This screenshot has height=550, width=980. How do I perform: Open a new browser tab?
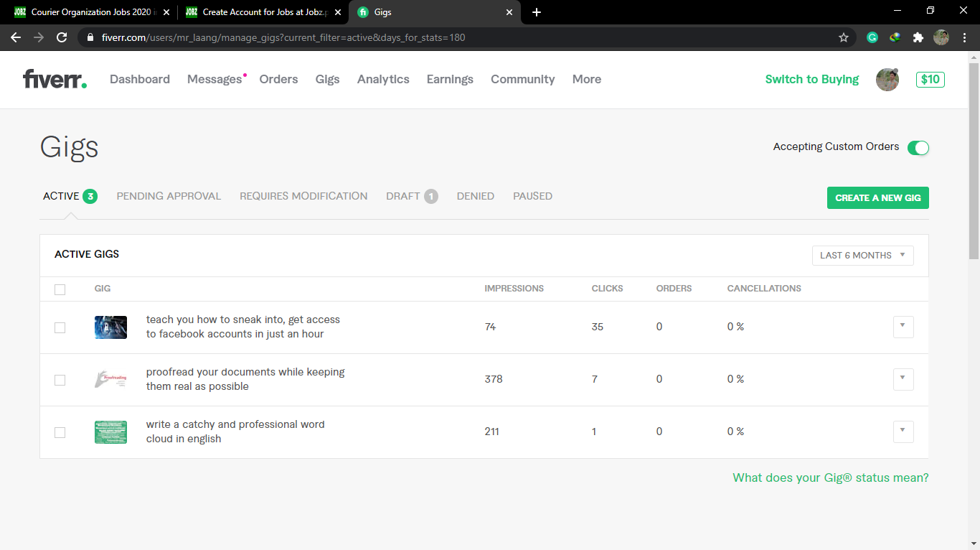coord(537,12)
